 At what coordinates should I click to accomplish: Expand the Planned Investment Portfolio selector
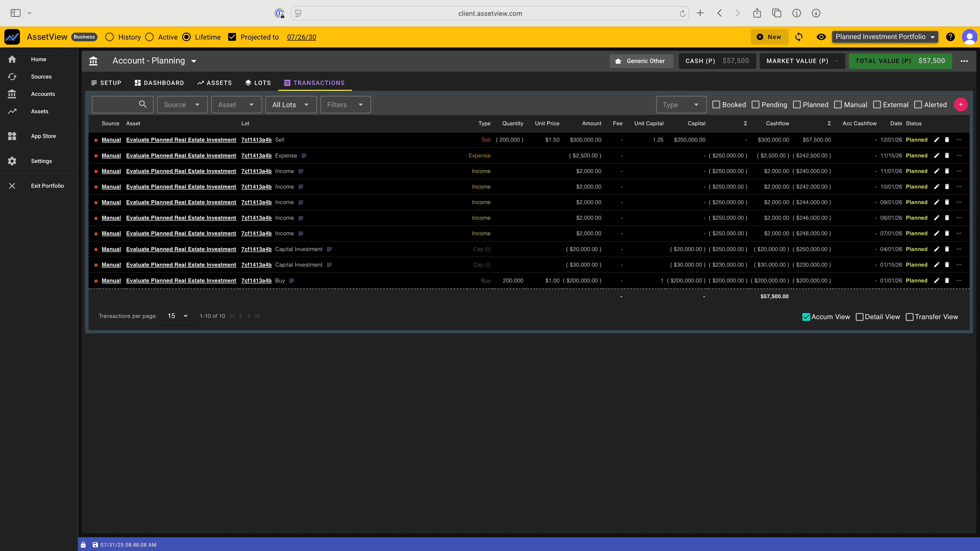point(885,37)
